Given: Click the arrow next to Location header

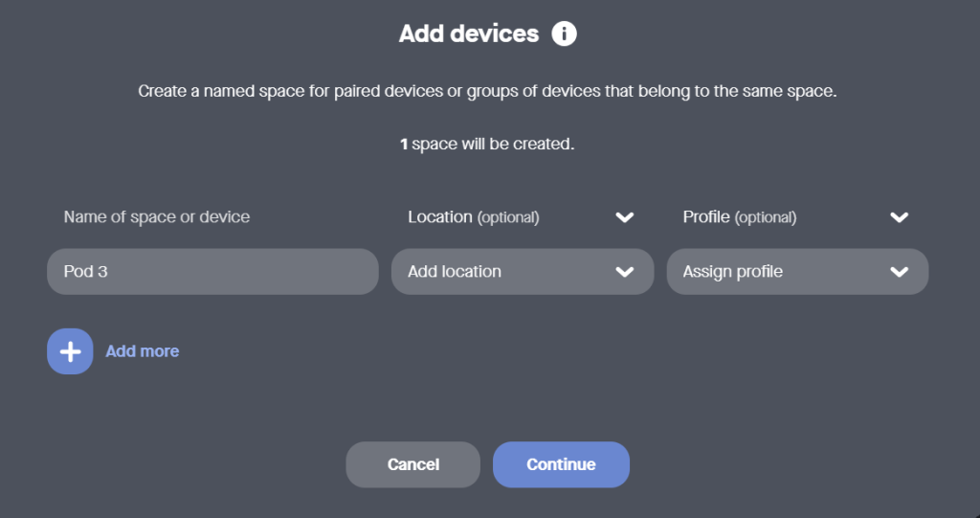Looking at the screenshot, I should coord(625,217).
